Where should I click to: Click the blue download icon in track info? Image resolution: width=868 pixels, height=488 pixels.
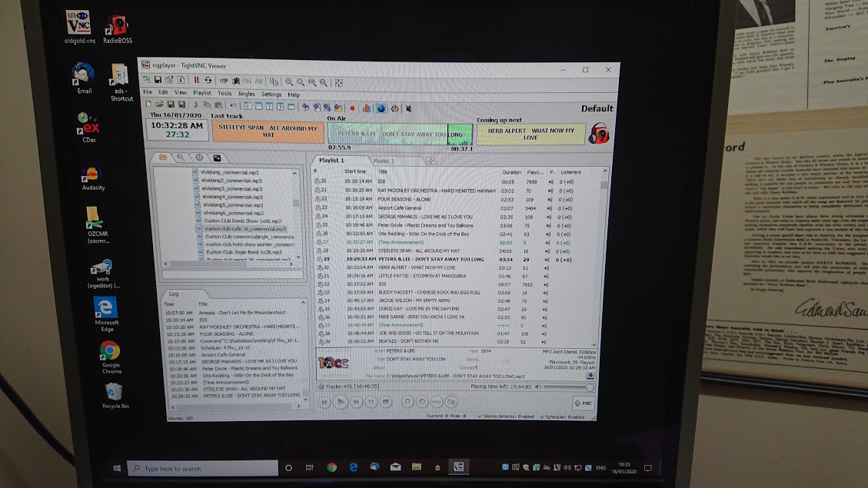590,376
